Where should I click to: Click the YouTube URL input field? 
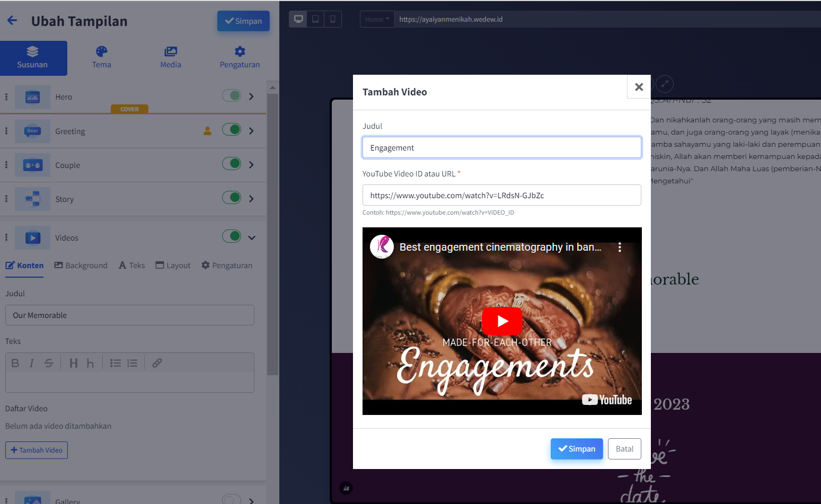502,195
